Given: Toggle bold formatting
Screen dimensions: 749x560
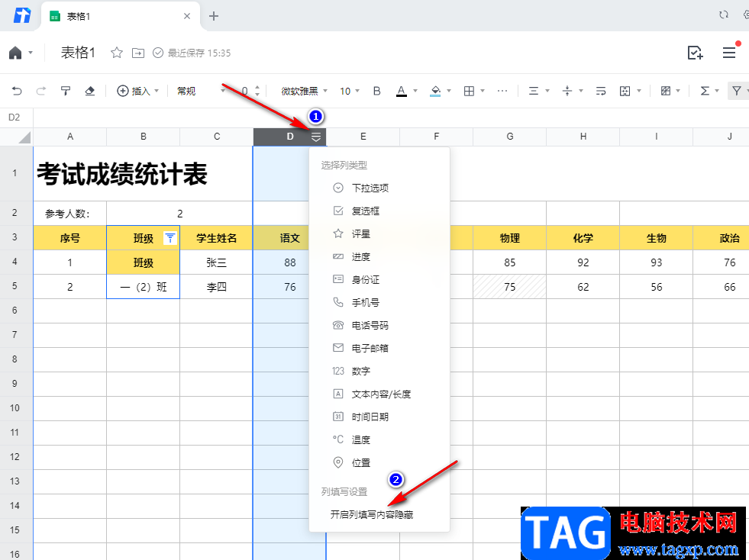Looking at the screenshot, I should click(377, 91).
